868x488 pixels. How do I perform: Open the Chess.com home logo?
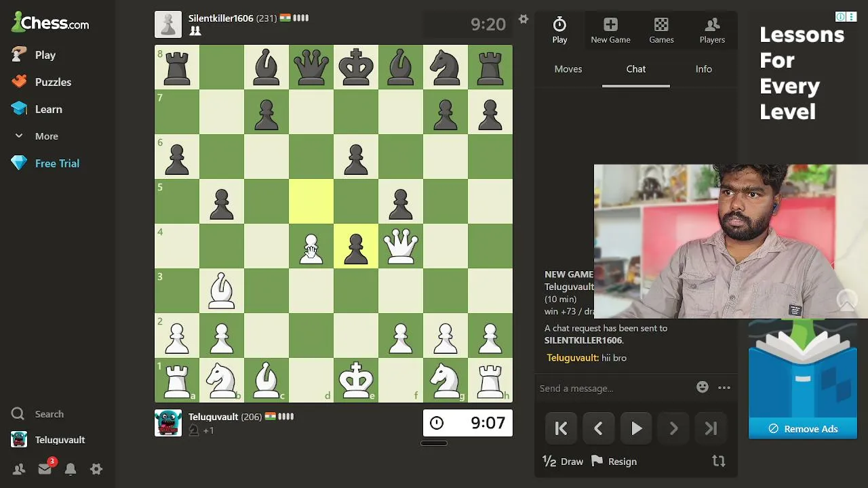pyautogui.click(x=50, y=22)
